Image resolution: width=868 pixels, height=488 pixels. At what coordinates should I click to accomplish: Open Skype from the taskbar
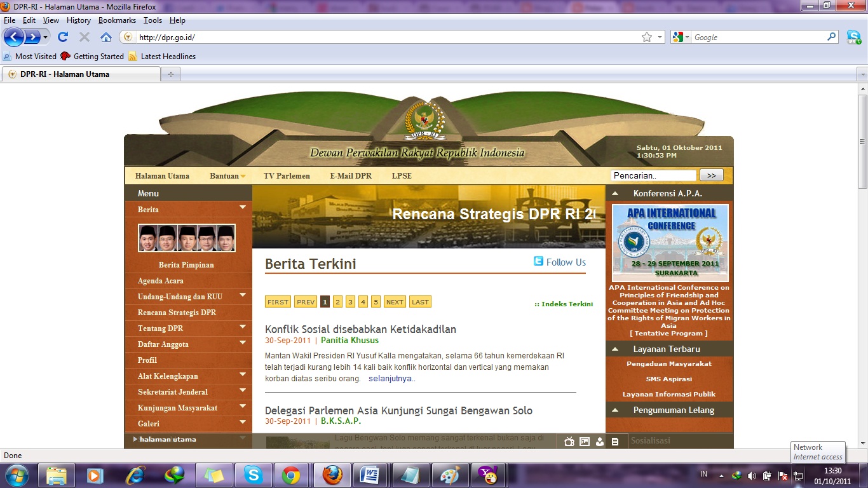[253, 475]
